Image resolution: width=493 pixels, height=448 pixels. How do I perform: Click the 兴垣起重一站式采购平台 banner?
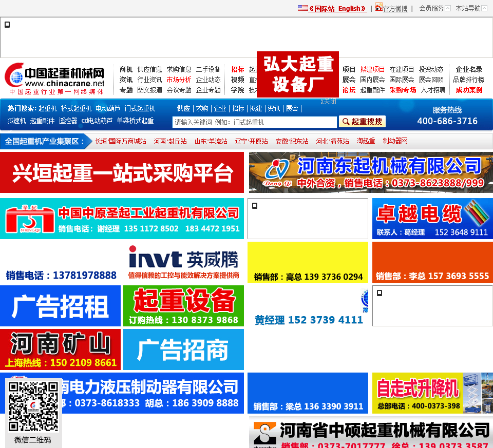pos(122,172)
